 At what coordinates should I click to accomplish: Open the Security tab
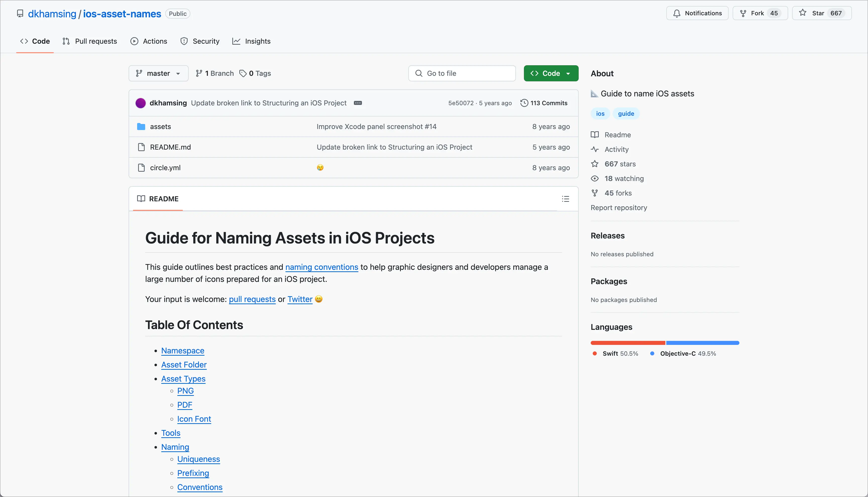[200, 41]
